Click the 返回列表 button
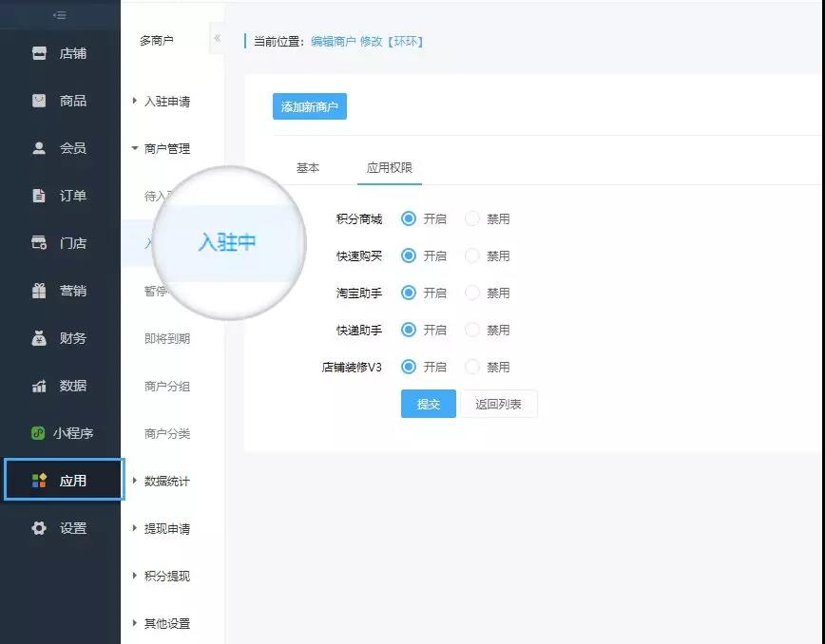 (499, 404)
